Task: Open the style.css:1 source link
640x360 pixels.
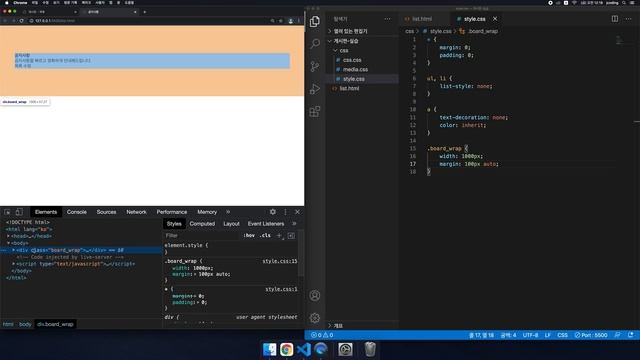Action: pos(281,289)
